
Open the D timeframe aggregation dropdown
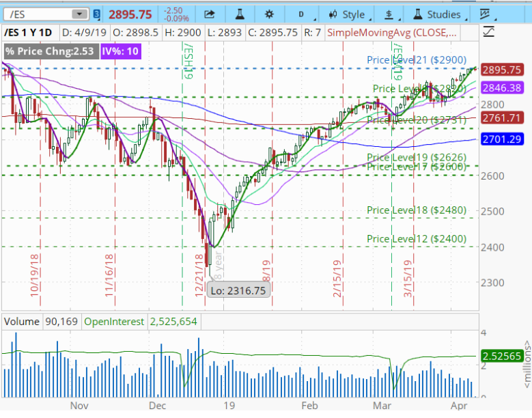tap(303, 14)
